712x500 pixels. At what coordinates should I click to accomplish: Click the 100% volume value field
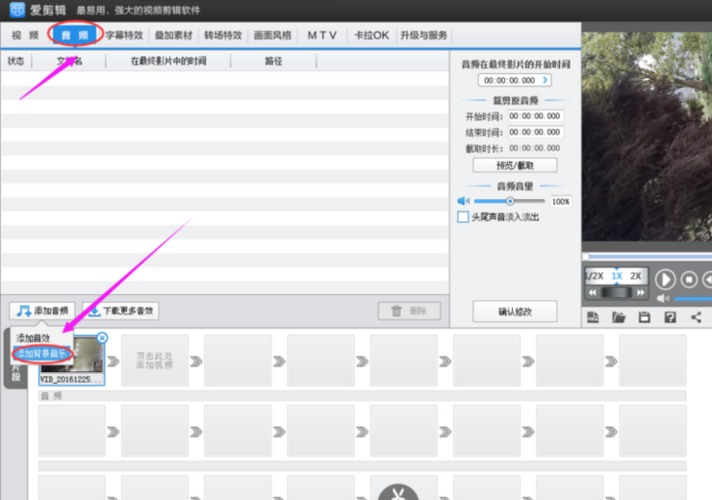coord(561,202)
